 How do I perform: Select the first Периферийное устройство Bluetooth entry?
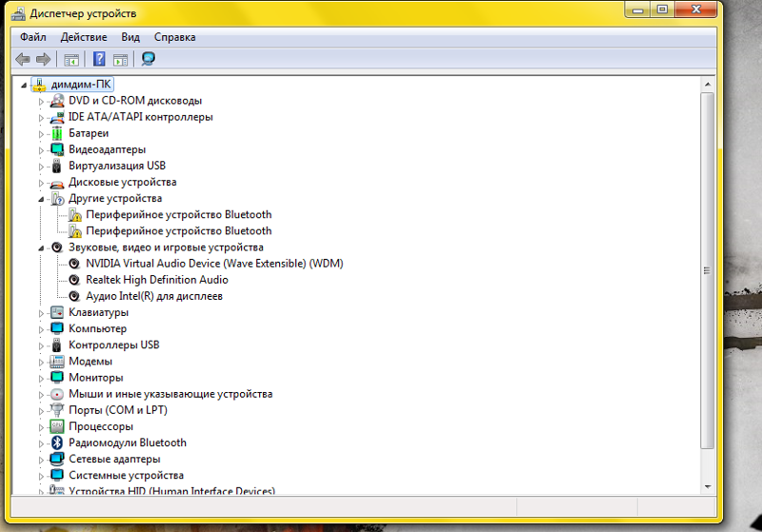[179, 214]
